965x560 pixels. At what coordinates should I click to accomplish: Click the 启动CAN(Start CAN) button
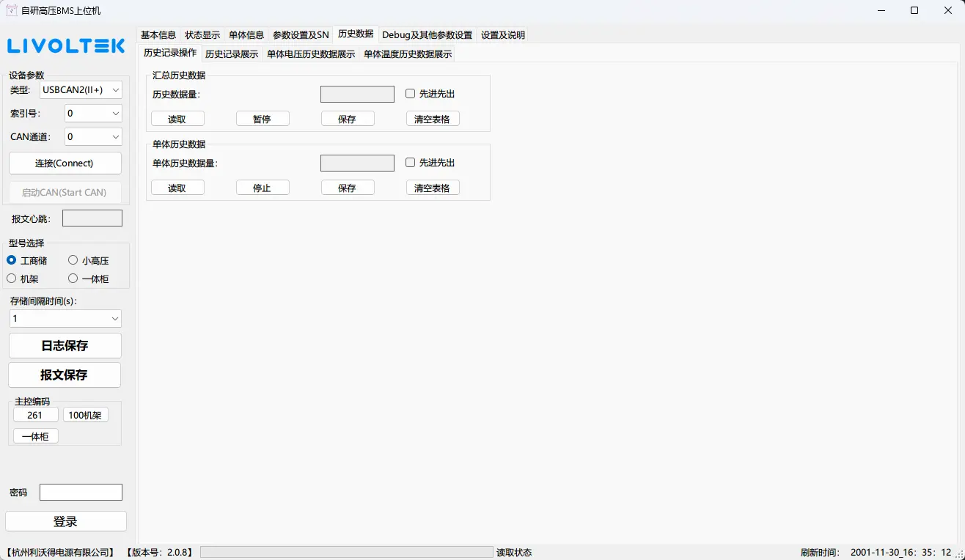pos(65,193)
